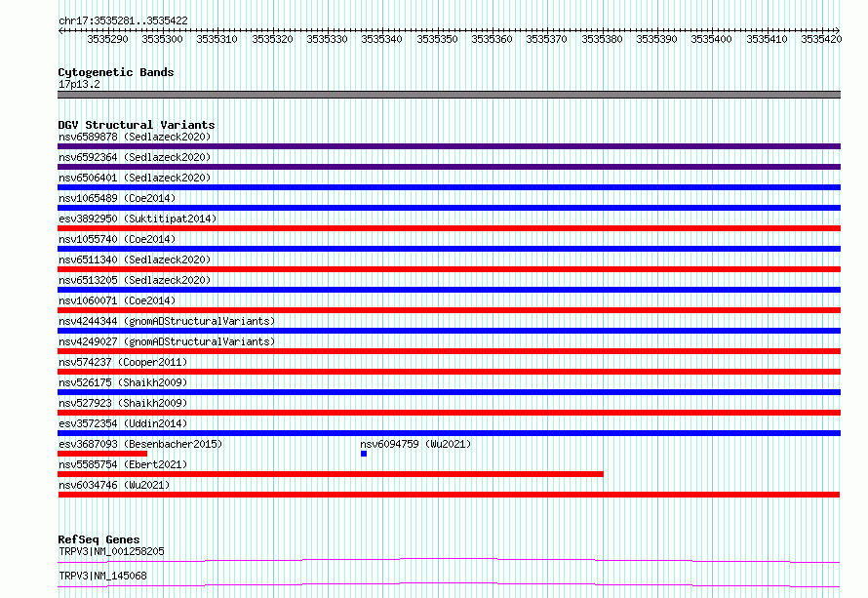Click the 17p13.2 band label
This screenshot has height=598, width=868.
79,84
